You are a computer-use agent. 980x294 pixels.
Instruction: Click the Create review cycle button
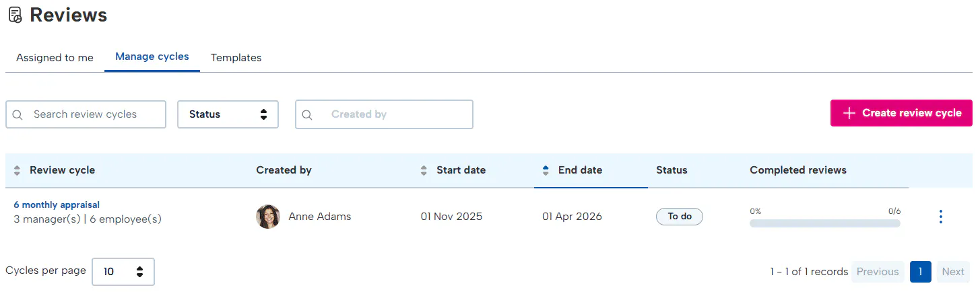901,113
